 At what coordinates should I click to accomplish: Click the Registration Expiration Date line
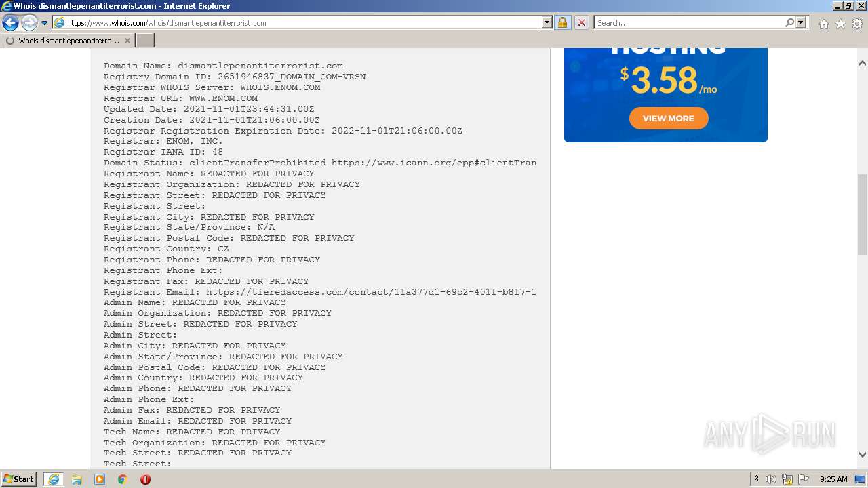tap(283, 131)
